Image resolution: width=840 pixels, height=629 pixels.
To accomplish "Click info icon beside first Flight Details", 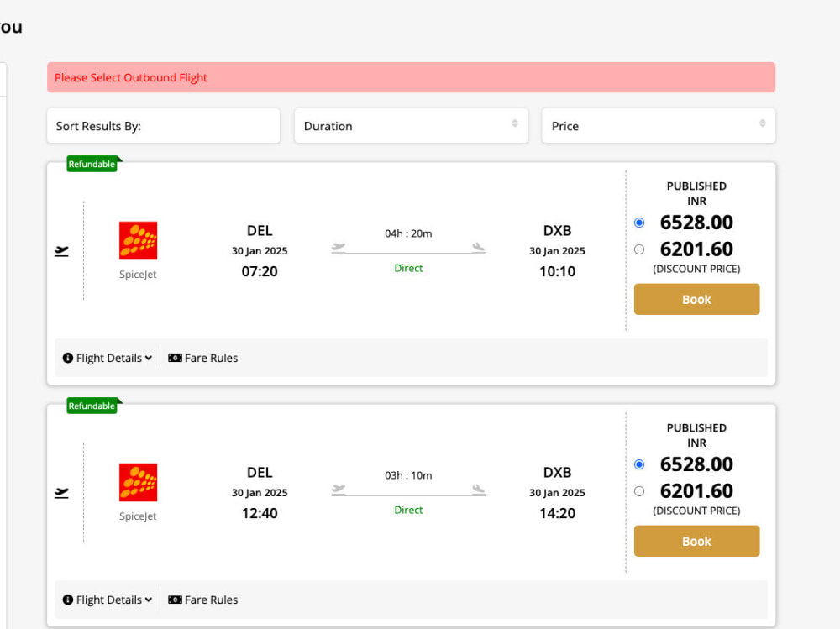I will [x=68, y=358].
